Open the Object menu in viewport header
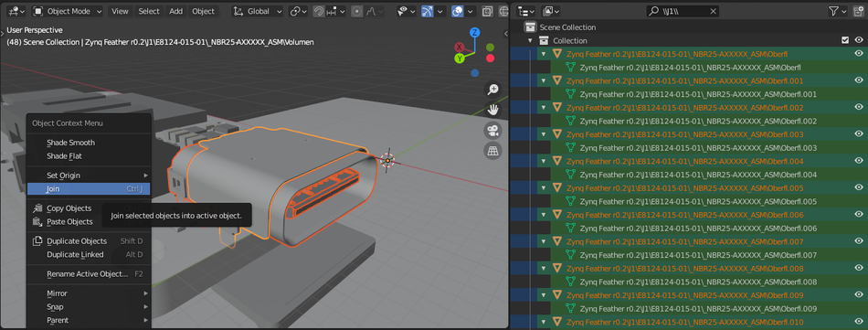The height and width of the screenshot is (330, 868). [204, 11]
